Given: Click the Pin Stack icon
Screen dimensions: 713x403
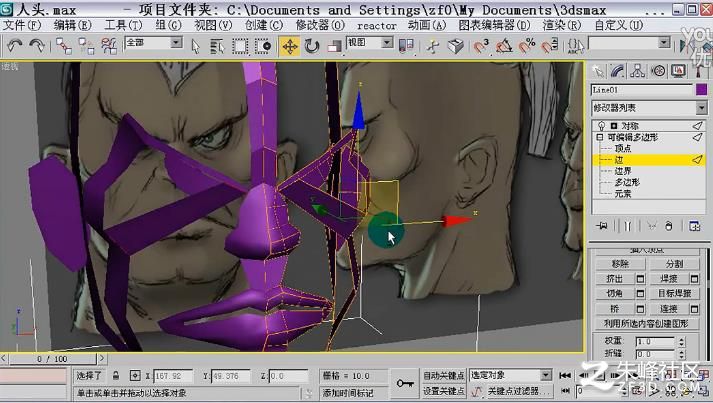Looking at the screenshot, I should [602, 226].
